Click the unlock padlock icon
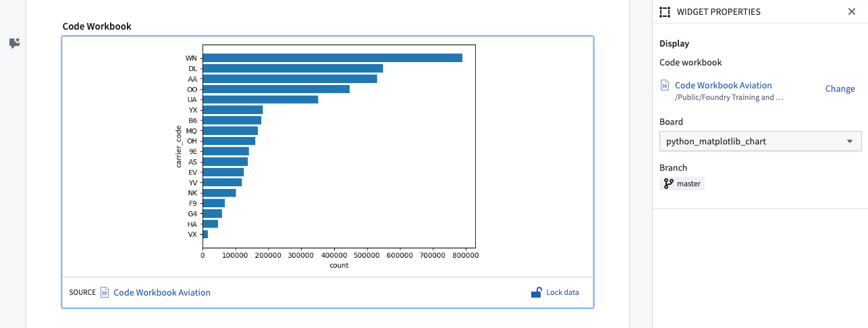Image resolution: width=868 pixels, height=328 pixels. [x=536, y=292]
